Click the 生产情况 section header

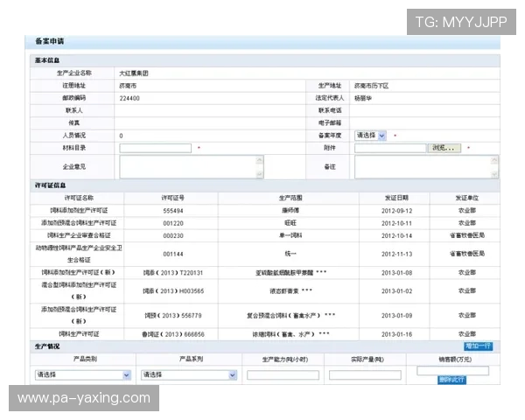47,346
